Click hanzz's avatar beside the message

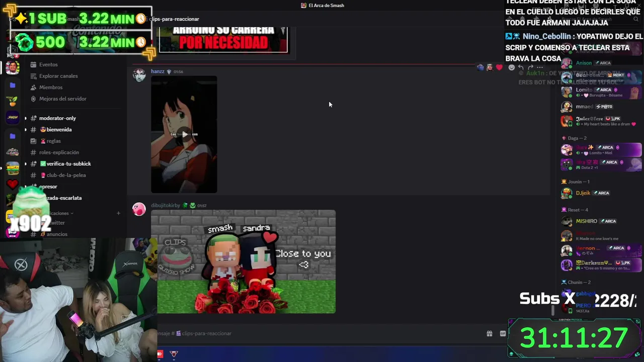(139, 75)
